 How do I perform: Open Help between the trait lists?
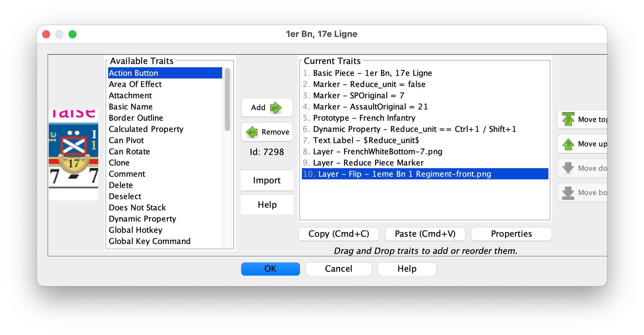point(267,205)
